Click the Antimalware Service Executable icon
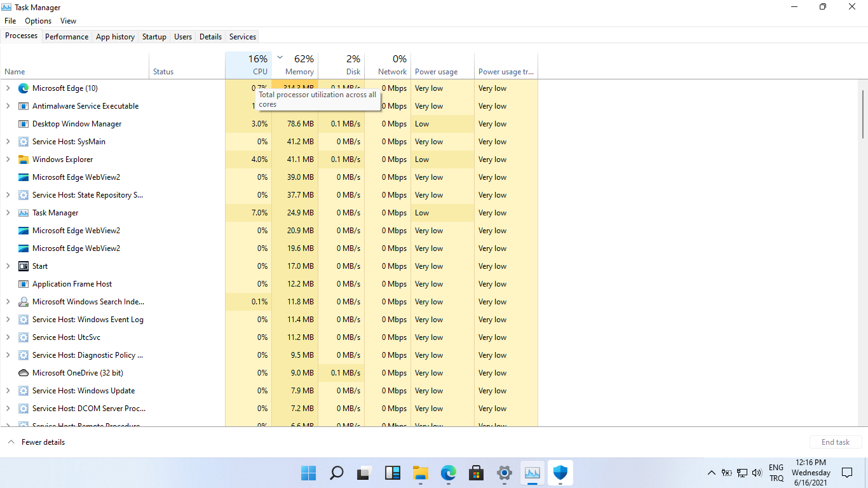Screen dimensions: 868x488 [24, 106]
